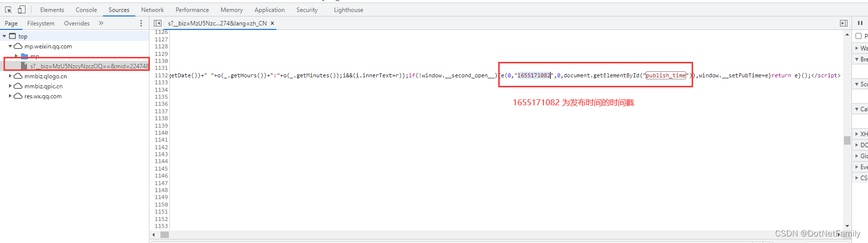Image resolution: width=868 pixels, height=243 pixels.
Task: Toggle the checkbox at top of debugger sidebar
Action: tap(859, 36)
